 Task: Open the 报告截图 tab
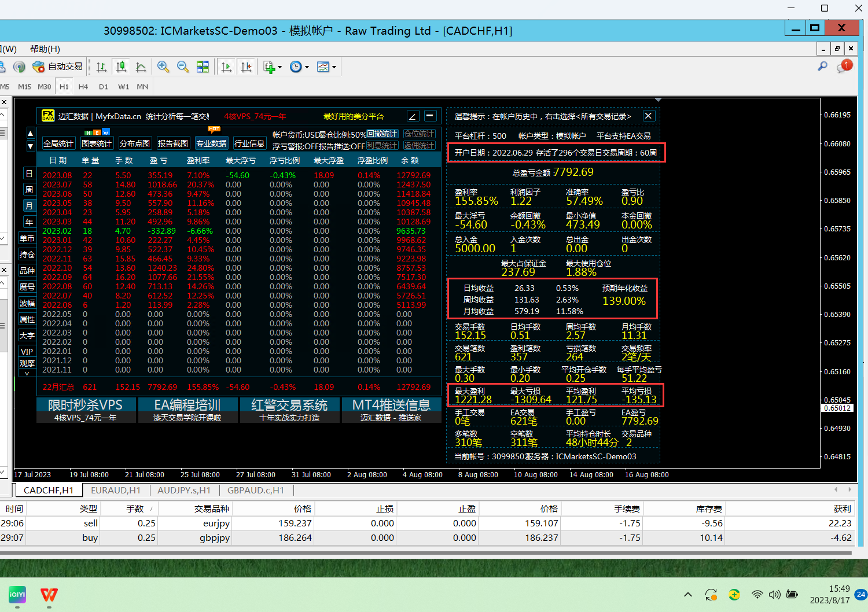pos(173,143)
